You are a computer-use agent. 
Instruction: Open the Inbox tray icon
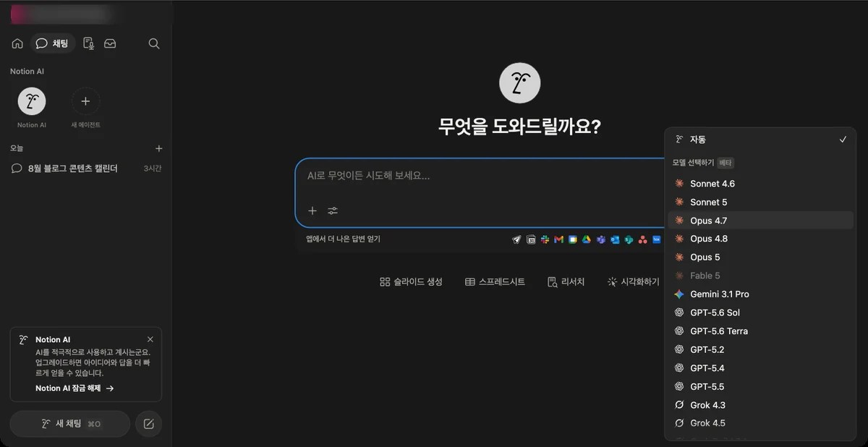(x=110, y=43)
